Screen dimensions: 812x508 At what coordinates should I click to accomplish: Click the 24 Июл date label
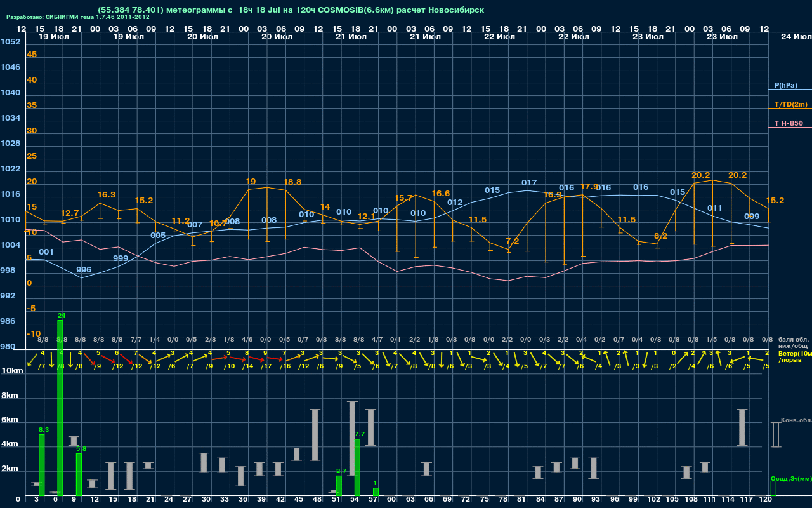(x=795, y=37)
